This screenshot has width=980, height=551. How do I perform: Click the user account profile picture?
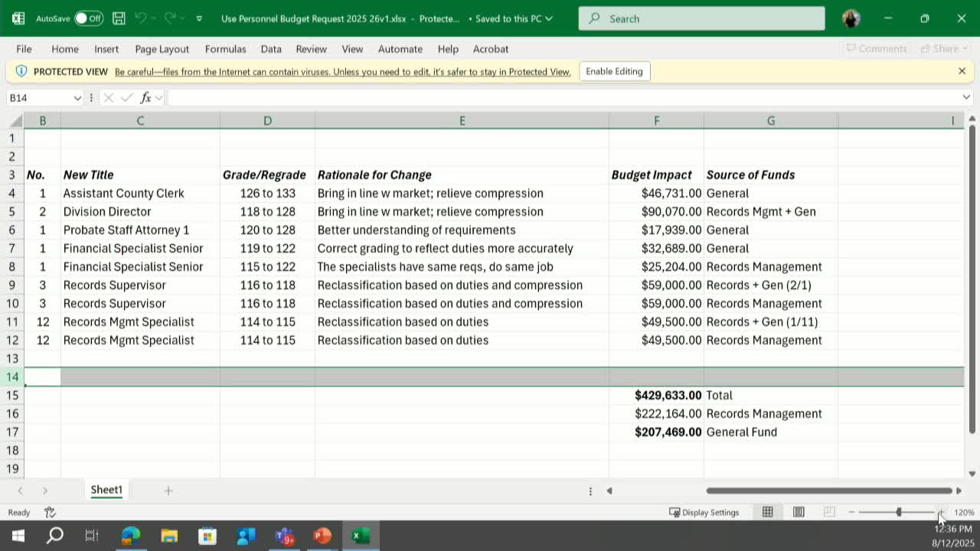coord(851,18)
